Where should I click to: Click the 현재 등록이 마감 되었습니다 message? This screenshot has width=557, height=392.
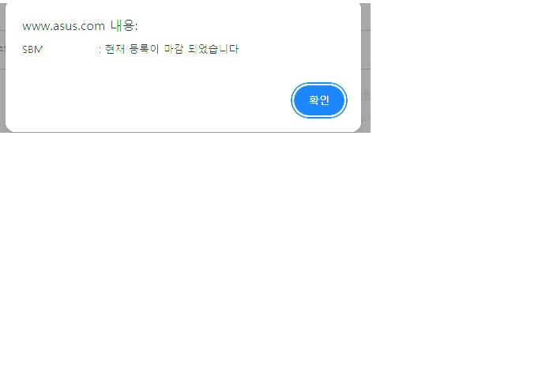[x=172, y=49]
